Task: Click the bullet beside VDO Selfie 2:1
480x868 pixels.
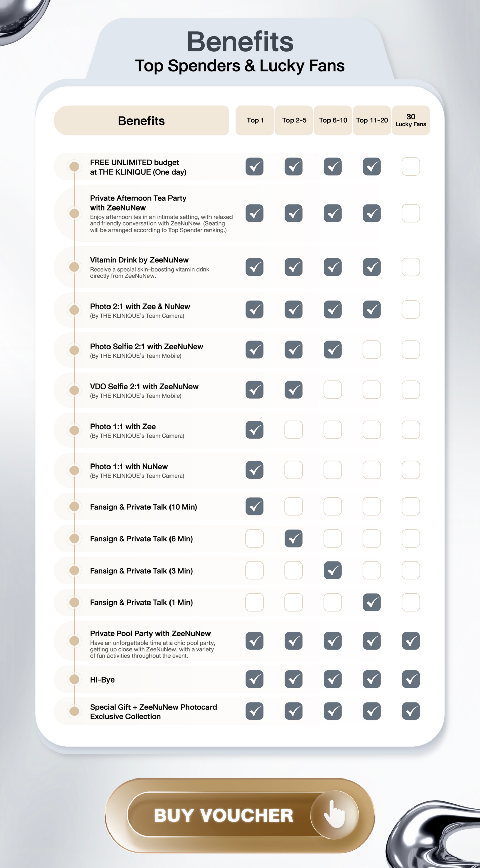Action: click(x=74, y=390)
